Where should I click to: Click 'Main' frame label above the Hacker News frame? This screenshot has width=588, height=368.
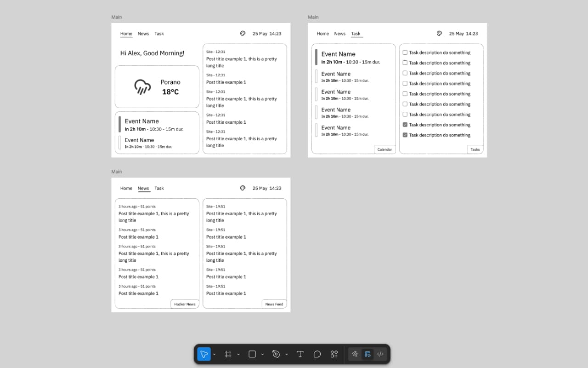[x=117, y=172]
